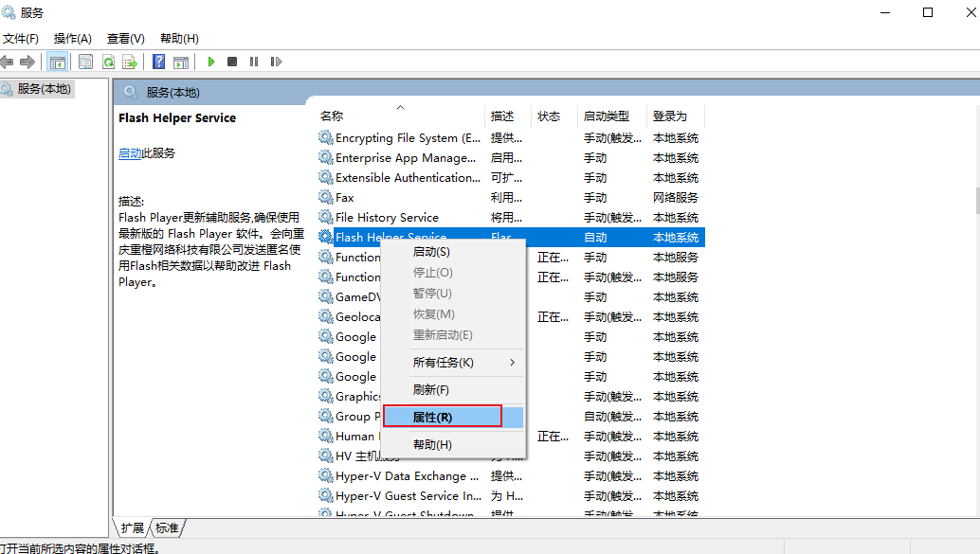Minimize the 服务 window
This screenshot has width=980, height=554.
pyautogui.click(x=885, y=12)
